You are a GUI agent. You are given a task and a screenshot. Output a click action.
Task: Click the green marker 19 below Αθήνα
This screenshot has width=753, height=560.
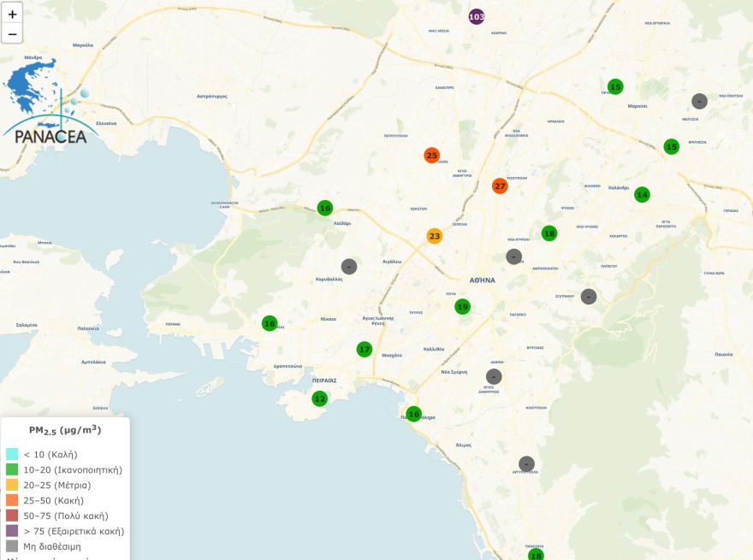click(x=462, y=305)
